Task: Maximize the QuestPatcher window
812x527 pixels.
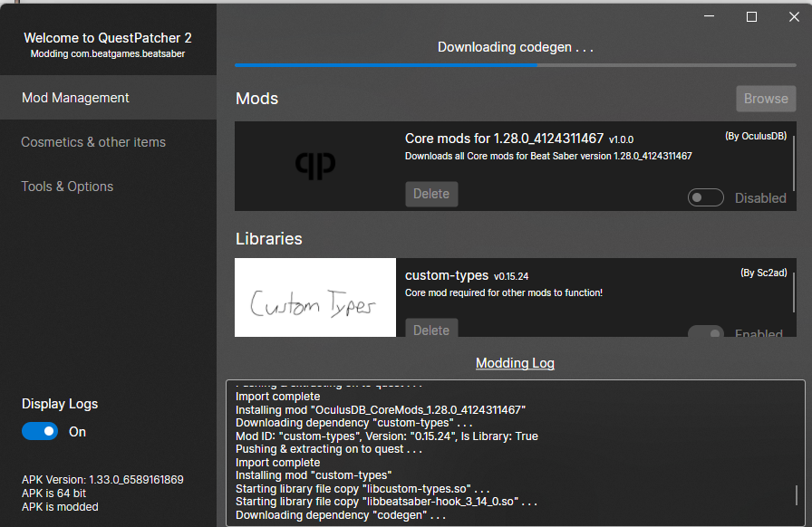Action: pyautogui.click(x=751, y=16)
